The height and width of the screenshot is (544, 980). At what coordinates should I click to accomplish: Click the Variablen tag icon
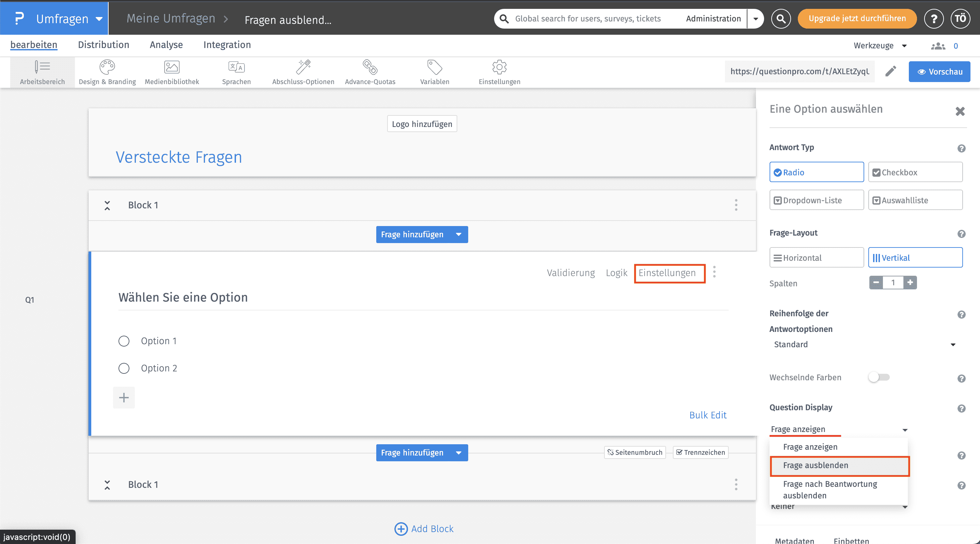pos(434,68)
